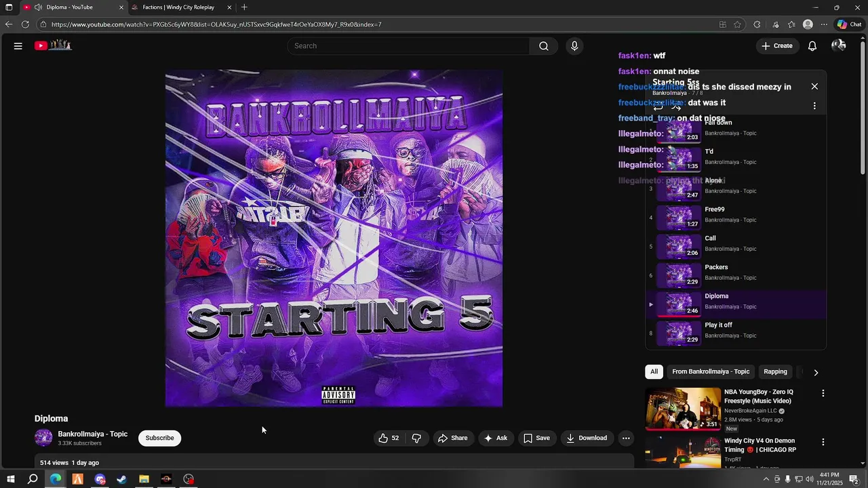This screenshot has height=488, width=868.
Task: Open more actions ellipsis below video
Action: 626,438
